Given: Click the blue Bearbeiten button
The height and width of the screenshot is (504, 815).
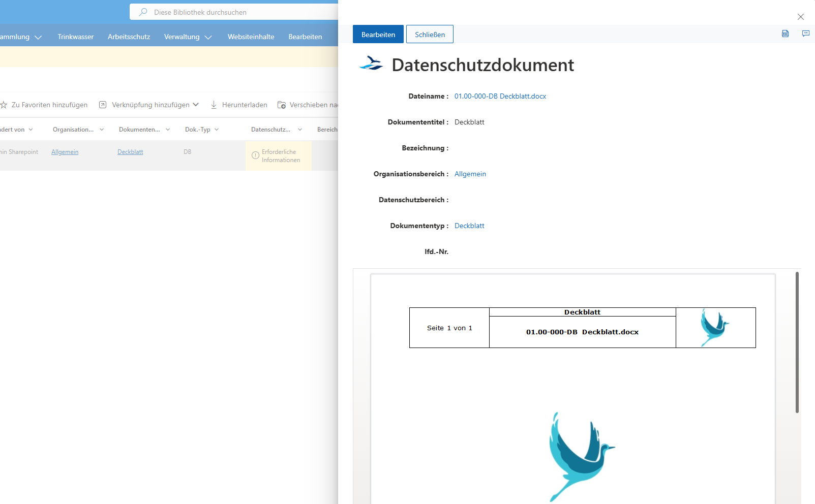Looking at the screenshot, I should click(378, 34).
